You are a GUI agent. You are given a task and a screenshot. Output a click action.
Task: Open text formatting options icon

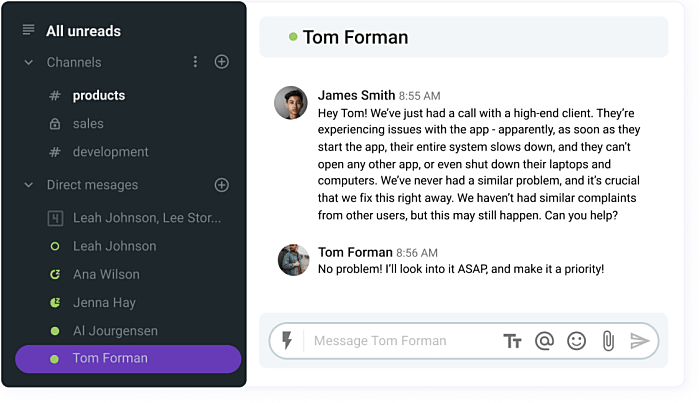tap(513, 341)
